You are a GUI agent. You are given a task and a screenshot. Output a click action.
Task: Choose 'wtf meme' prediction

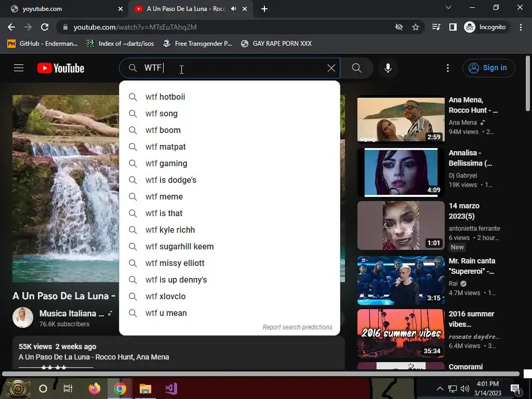click(229, 197)
